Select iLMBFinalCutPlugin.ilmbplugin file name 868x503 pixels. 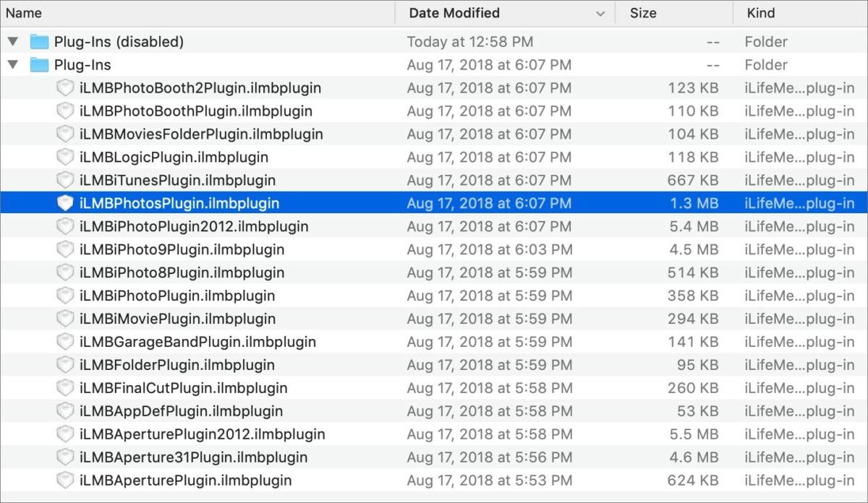184,388
